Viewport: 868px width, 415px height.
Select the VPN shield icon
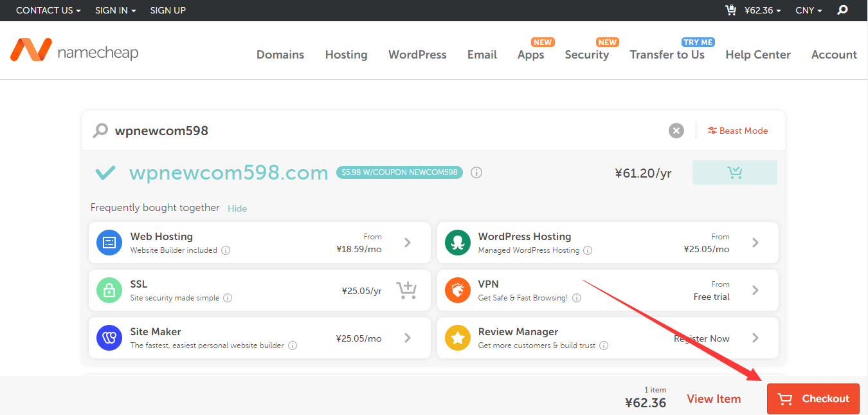tap(457, 290)
